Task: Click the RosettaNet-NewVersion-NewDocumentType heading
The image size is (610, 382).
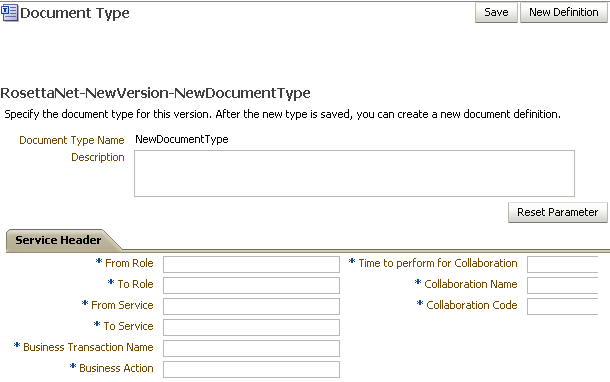Action: 155,93
